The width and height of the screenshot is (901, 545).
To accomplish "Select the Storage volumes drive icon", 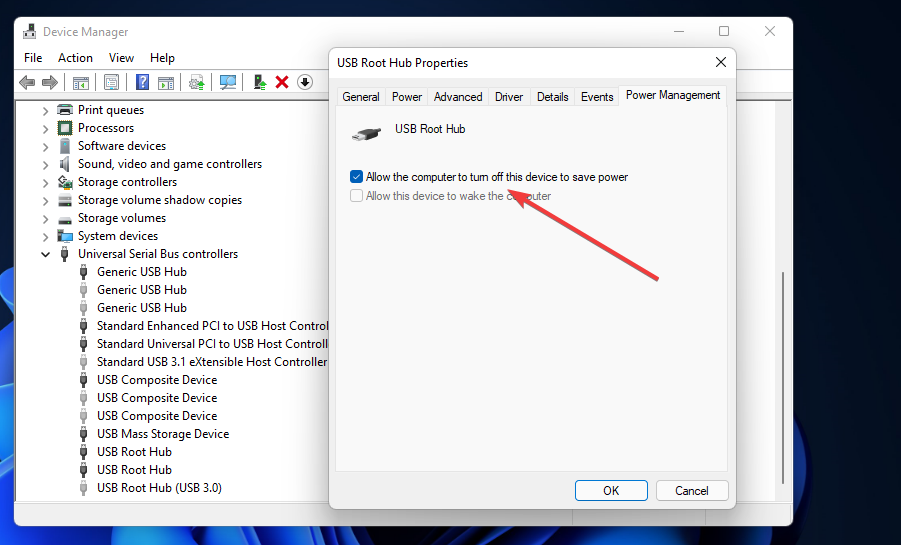I will (x=65, y=219).
